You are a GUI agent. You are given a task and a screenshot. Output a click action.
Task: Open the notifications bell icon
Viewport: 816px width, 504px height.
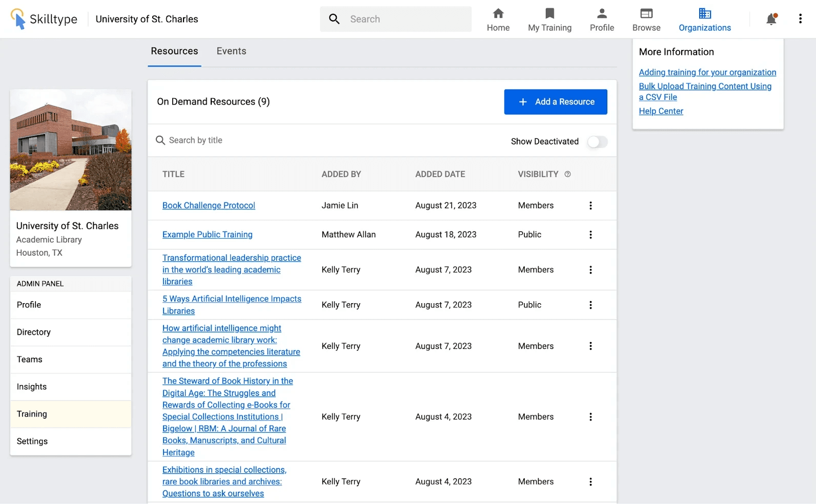(771, 19)
